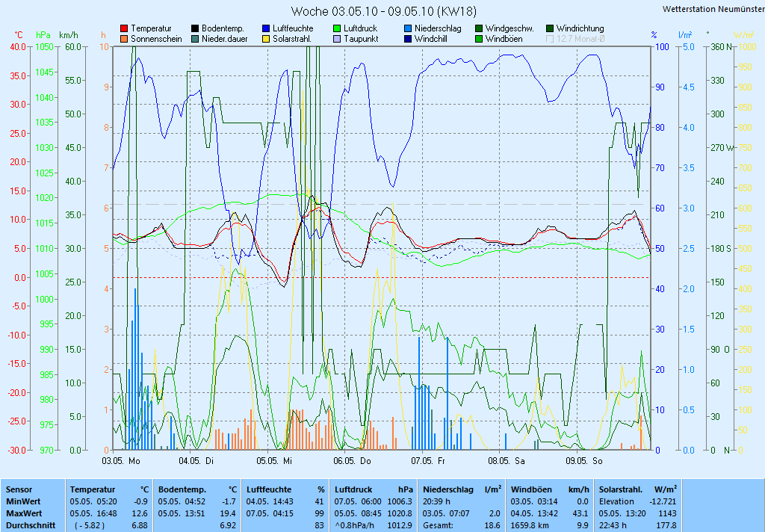Click the minimum pressure value 1006.3
This screenshot has height=532, width=765.
(400, 502)
